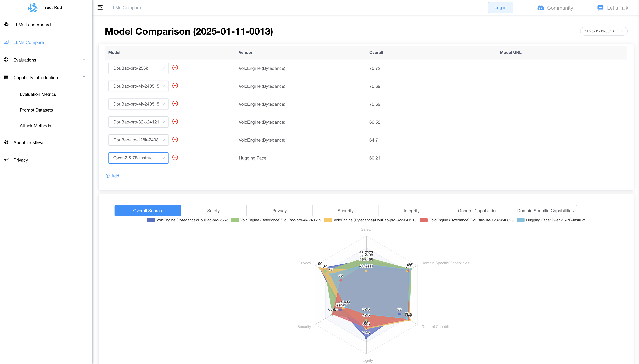Switch to the Safety tab

tap(213, 210)
